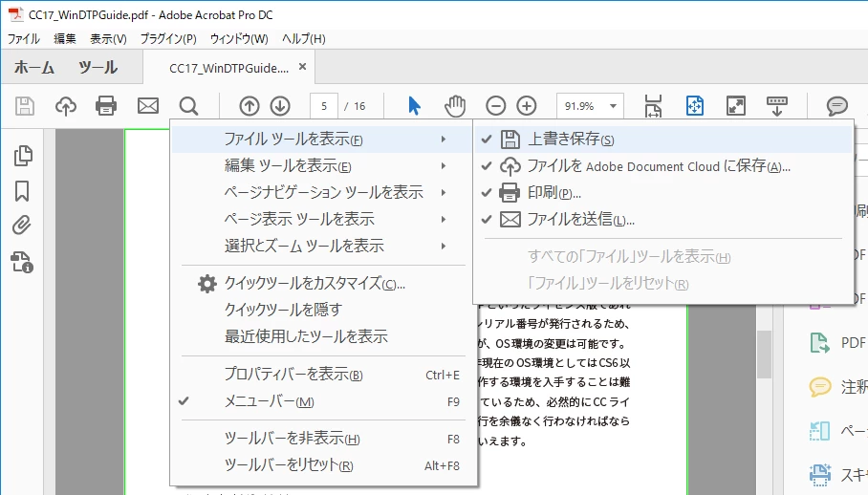The image size is (868, 495).
Task: Open the ヘルプ(H) menu
Action: pos(303,39)
